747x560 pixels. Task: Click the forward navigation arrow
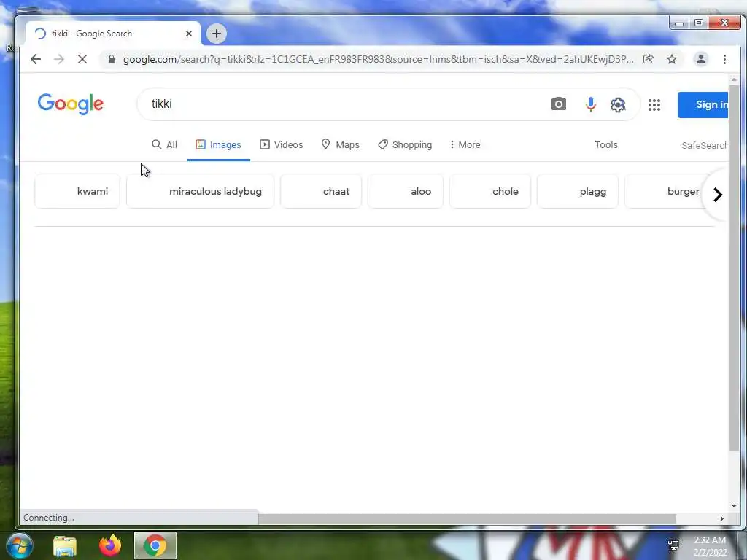pos(59,59)
